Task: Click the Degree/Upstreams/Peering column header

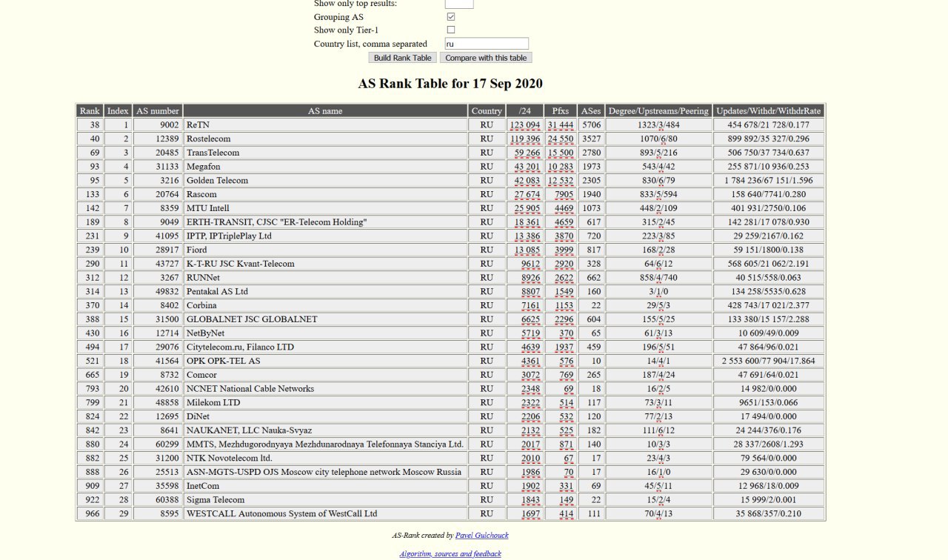Action: [x=658, y=111]
